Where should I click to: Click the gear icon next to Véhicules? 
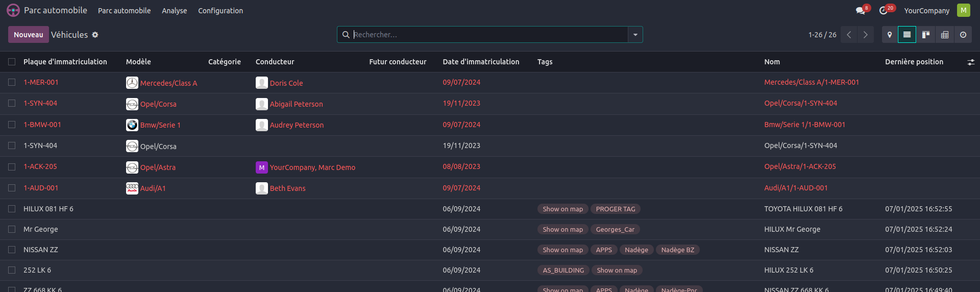pyautogui.click(x=95, y=35)
